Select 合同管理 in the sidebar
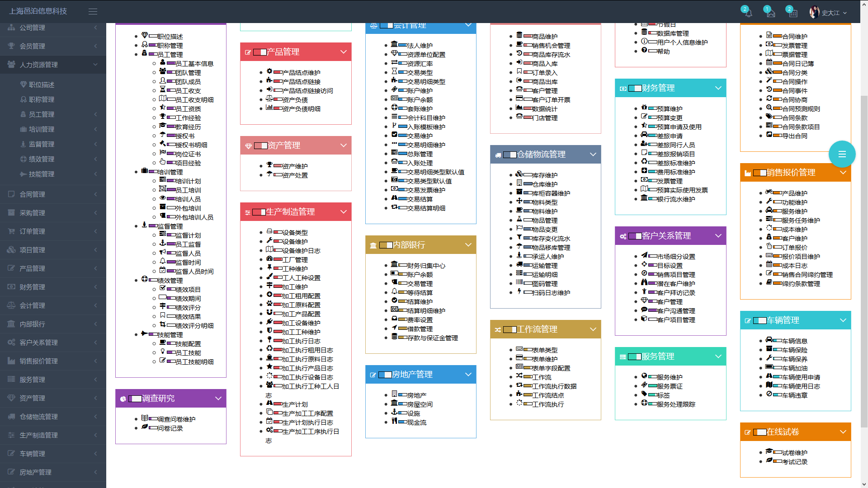Screen dimensions: 868x488 [32, 194]
